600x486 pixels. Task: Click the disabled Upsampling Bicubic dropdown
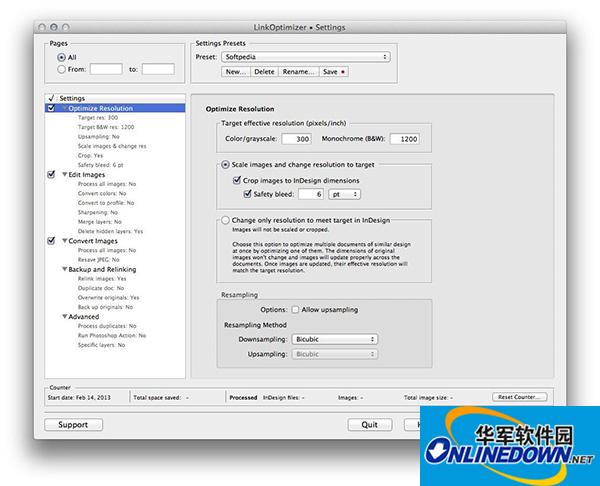pyautogui.click(x=334, y=354)
